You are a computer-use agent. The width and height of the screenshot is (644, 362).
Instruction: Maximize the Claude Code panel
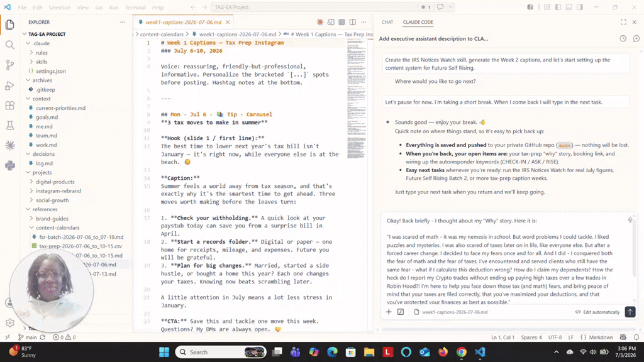[623, 22]
